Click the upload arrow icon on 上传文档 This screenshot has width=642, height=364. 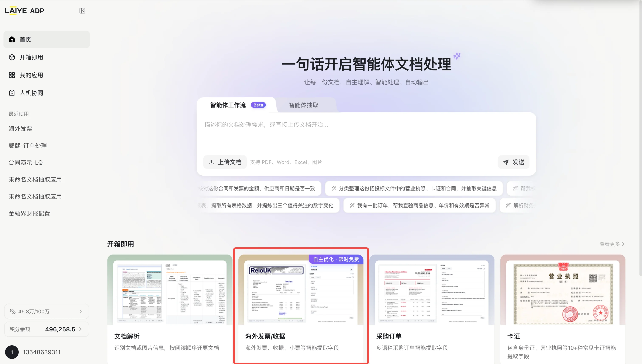(211, 162)
